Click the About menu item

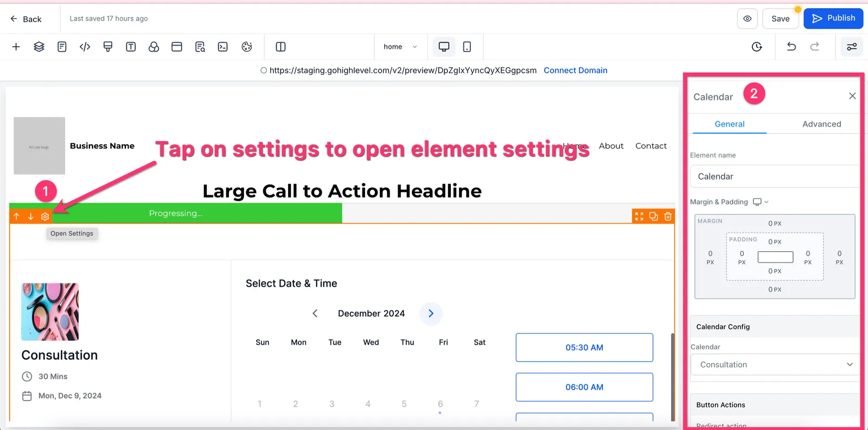click(611, 146)
